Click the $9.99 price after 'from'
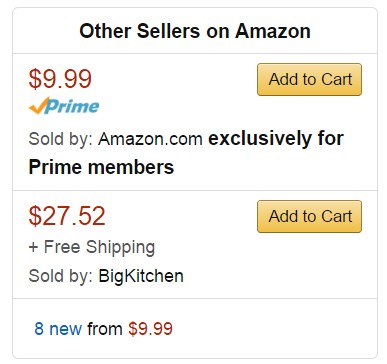387x364 pixels. point(151,329)
